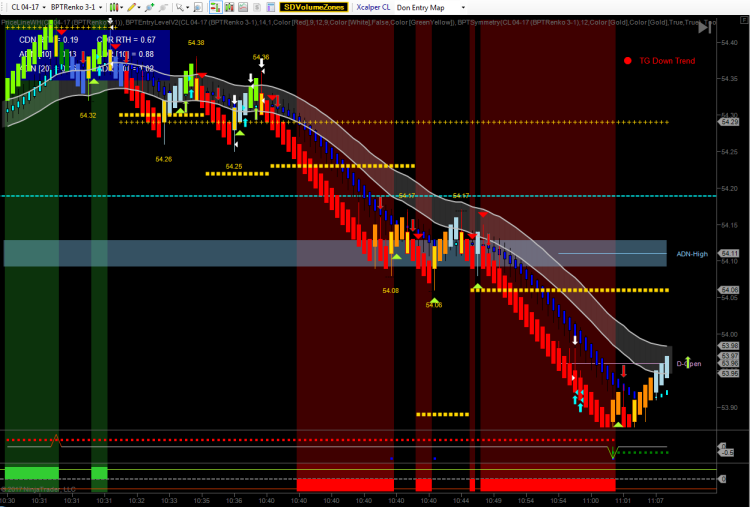This screenshot has height=507, width=750.
Task: Click the Xcalper CL label
Action: pyautogui.click(x=373, y=7)
